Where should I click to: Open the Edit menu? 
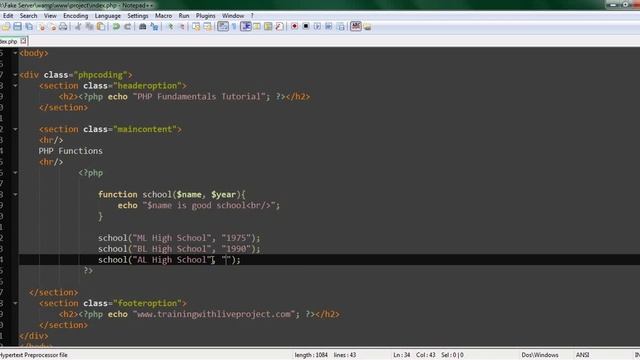8,16
